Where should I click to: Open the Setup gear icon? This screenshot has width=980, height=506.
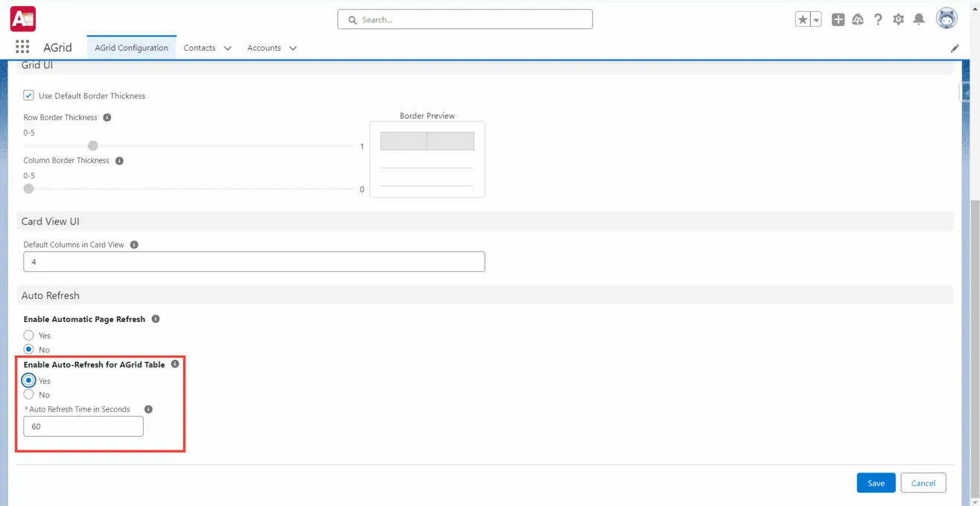pos(899,19)
